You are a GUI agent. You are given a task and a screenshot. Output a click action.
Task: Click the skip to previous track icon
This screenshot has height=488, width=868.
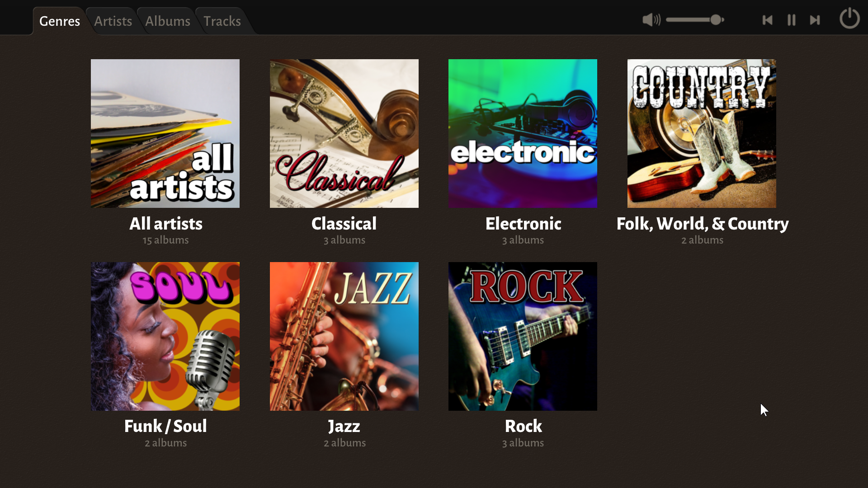pyautogui.click(x=769, y=20)
